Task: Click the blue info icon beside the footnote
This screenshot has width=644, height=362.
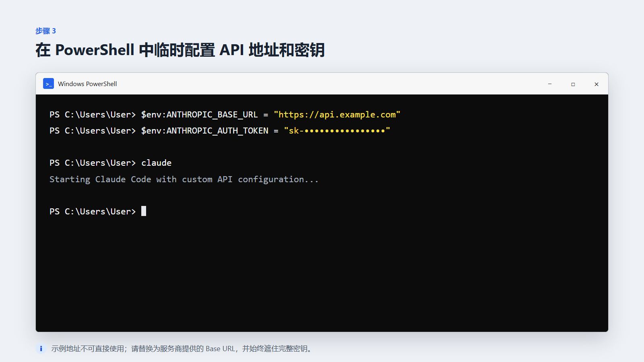Action: 41,349
